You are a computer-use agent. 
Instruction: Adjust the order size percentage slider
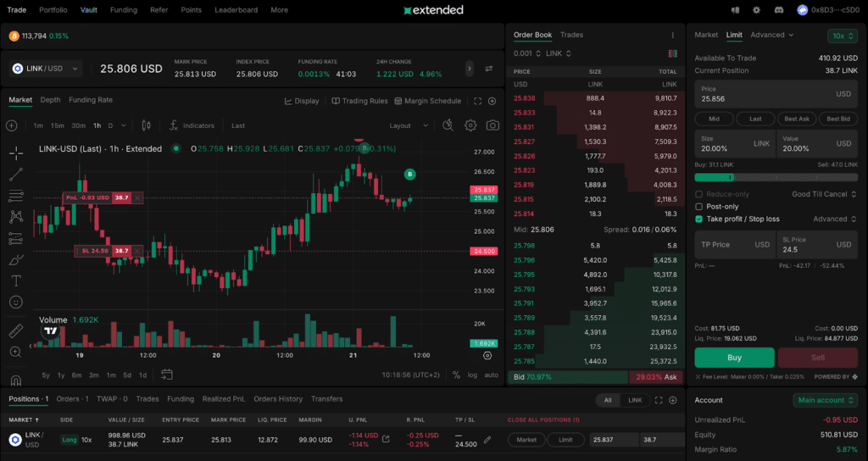click(776, 178)
